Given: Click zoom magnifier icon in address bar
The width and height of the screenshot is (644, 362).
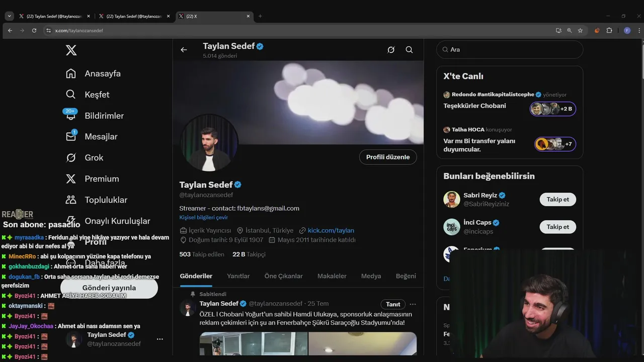Looking at the screenshot, I should [x=569, y=31].
